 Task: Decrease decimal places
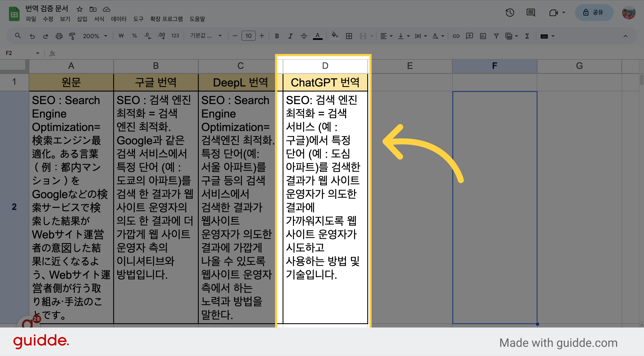click(148, 36)
